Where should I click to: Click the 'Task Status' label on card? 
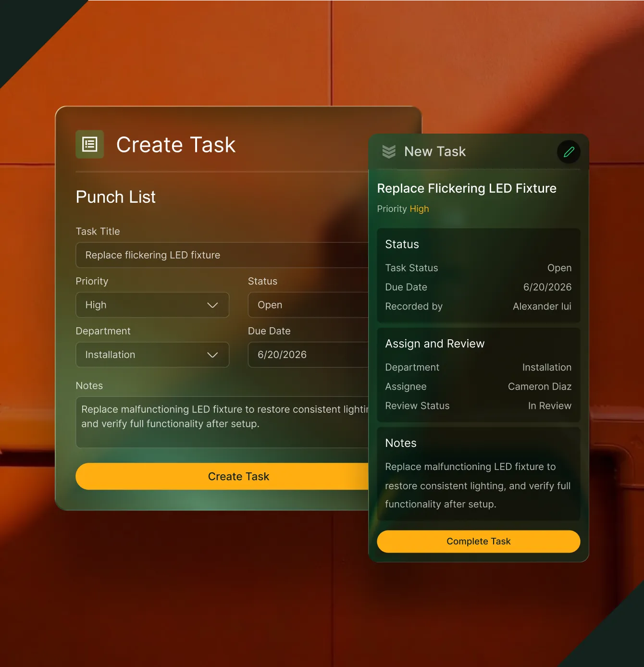click(x=411, y=268)
